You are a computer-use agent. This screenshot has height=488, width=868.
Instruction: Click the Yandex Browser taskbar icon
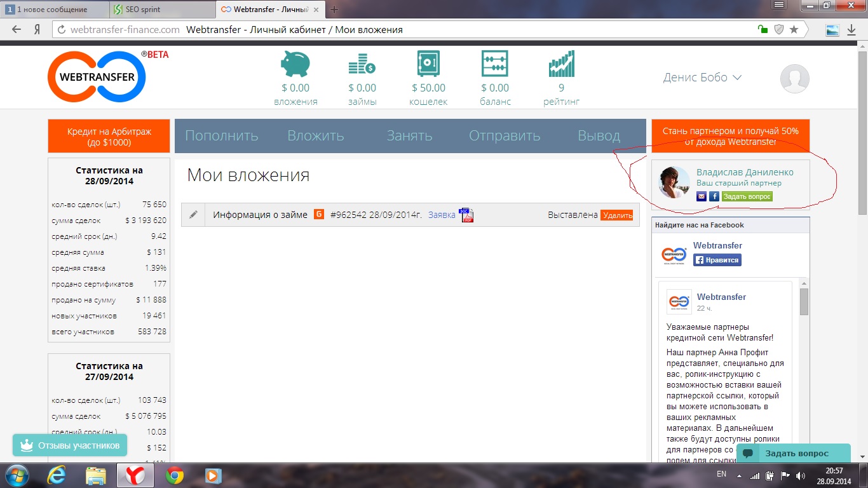(x=135, y=475)
